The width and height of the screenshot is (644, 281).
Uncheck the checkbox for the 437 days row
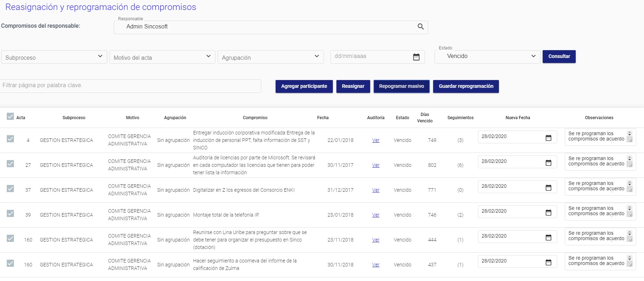(x=10, y=263)
